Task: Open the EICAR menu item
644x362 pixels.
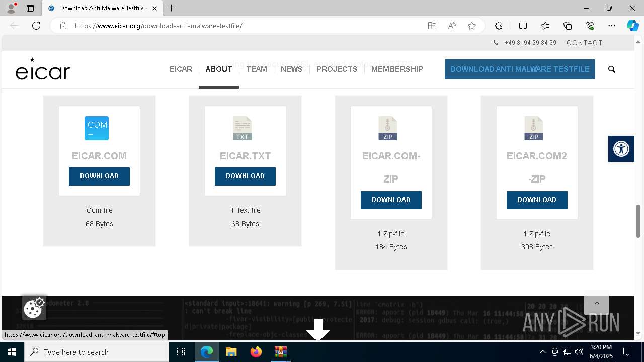Action: (181, 69)
